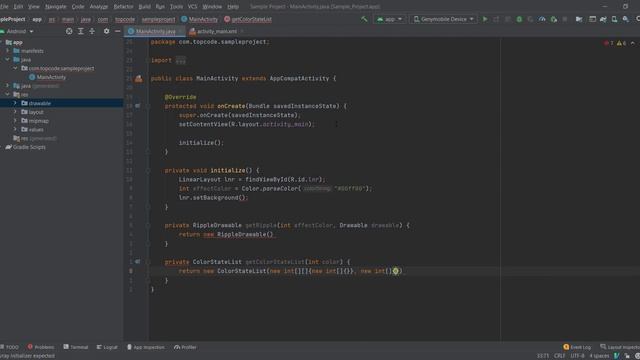Image resolution: width=640 pixels, height=360 pixels.
Task: Unfold the collapsed import block
Action: [x=180, y=60]
